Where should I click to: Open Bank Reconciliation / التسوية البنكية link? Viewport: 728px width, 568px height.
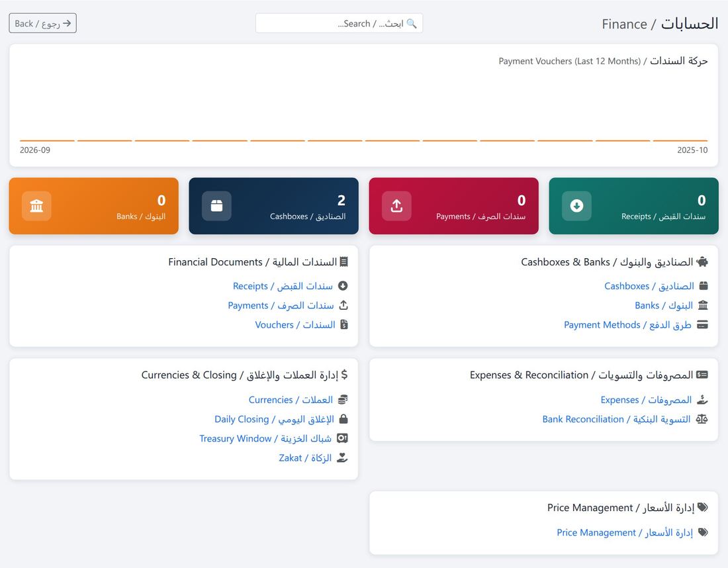[x=617, y=420]
